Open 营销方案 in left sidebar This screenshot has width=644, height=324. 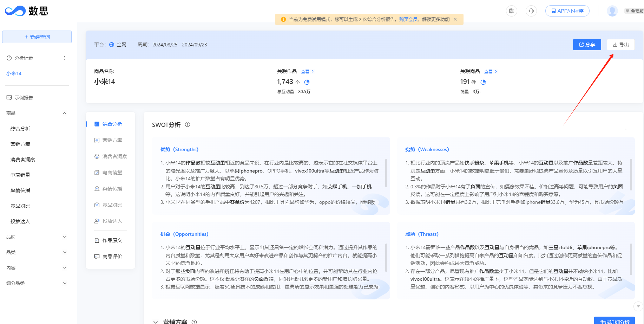point(20,144)
